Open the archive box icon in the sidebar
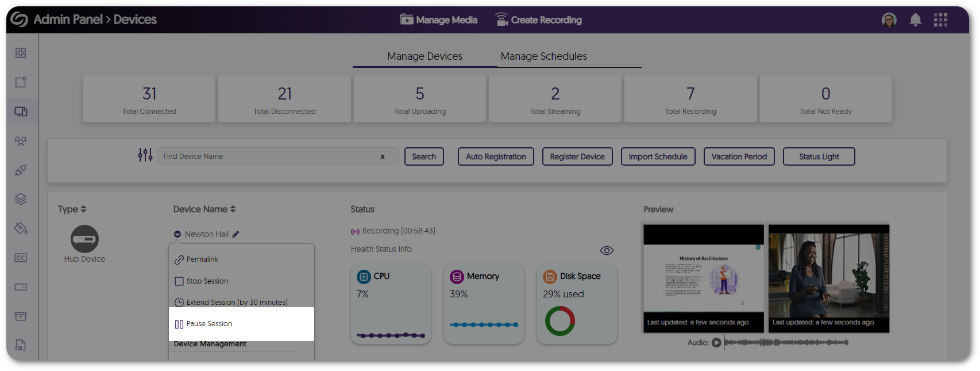The width and height of the screenshot is (980, 371). (x=21, y=316)
